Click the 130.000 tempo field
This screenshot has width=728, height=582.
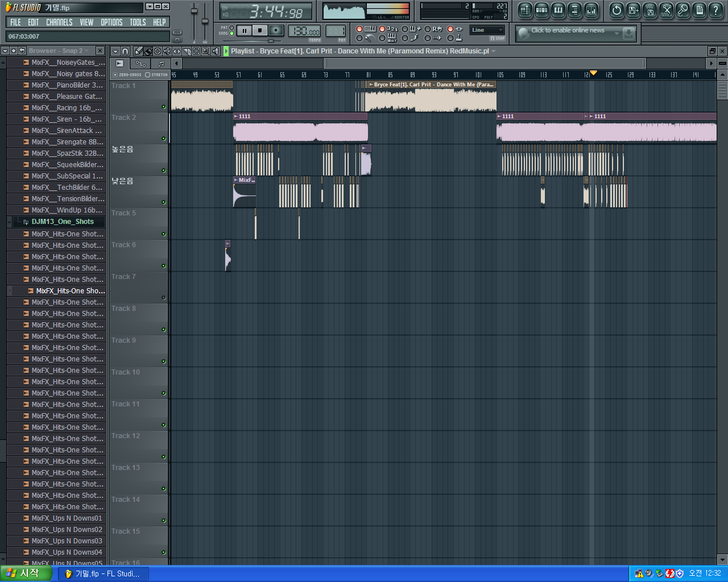coord(304,31)
